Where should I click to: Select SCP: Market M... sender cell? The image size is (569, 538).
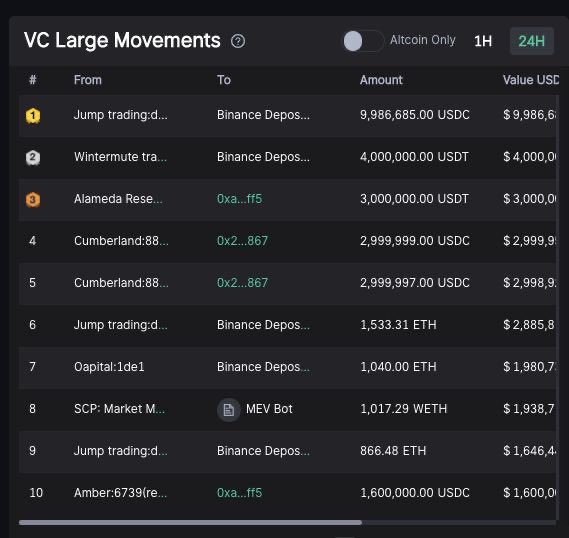coord(119,409)
